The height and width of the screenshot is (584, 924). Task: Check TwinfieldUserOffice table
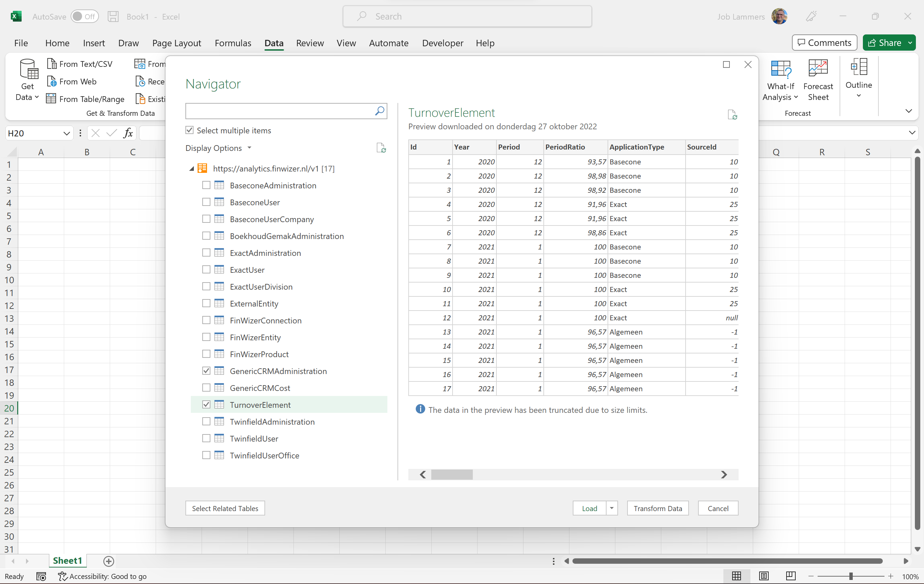[206, 455]
